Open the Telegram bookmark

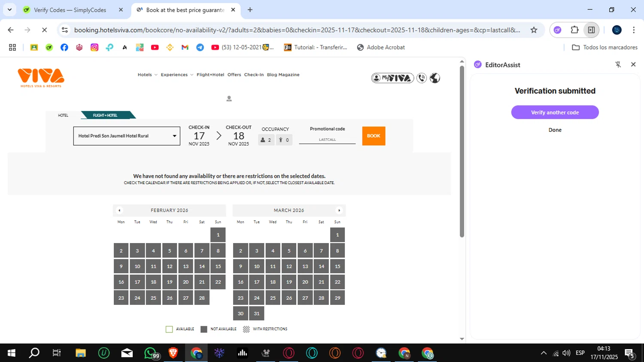pyautogui.click(x=200, y=47)
